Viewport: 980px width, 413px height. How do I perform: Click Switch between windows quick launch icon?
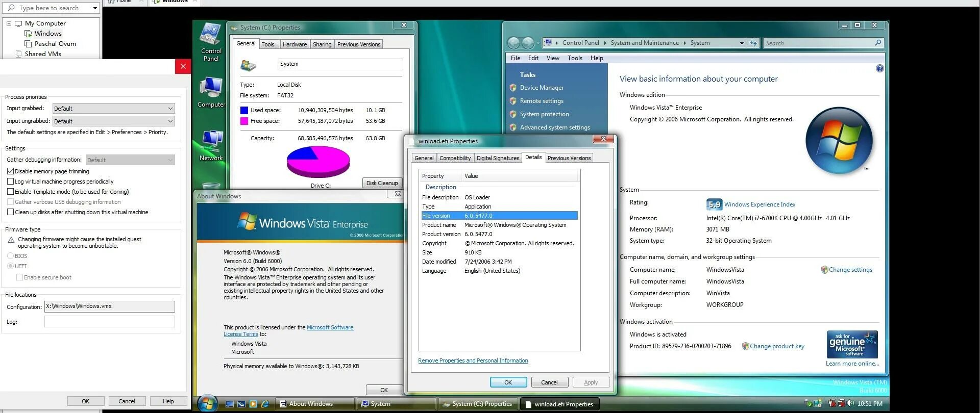click(x=241, y=404)
